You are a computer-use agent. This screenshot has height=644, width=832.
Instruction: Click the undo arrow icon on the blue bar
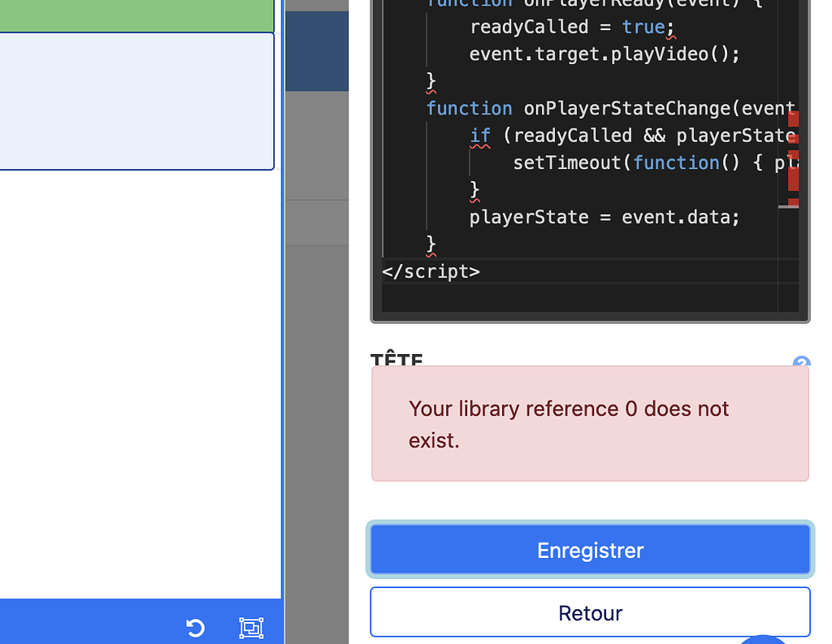[x=195, y=628]
